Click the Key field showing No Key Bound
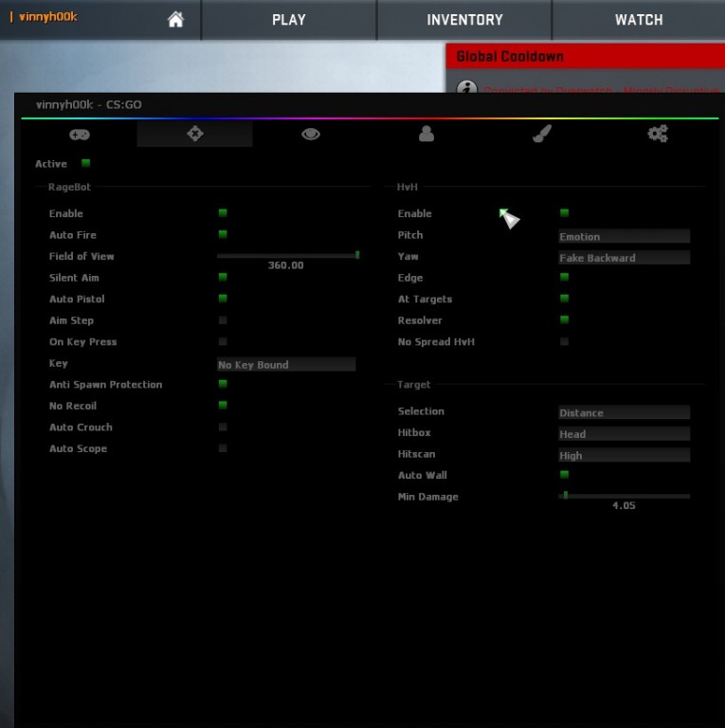Viewport: 725px width, 728px height. point(286,364)
